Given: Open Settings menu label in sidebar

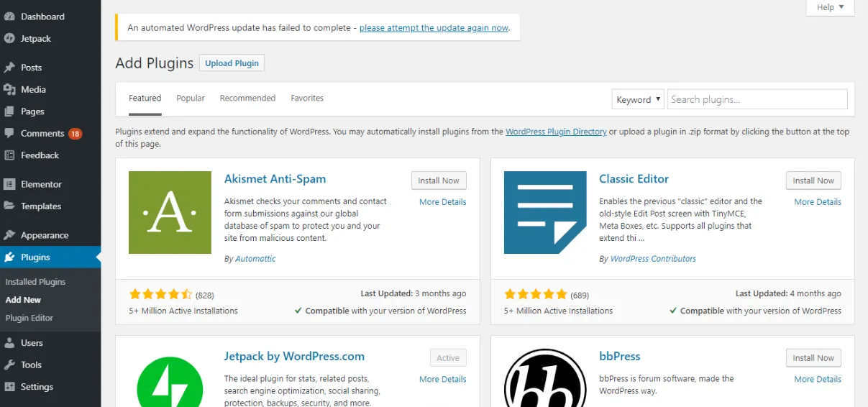Looking at the screenshot, I should point(37,387).
